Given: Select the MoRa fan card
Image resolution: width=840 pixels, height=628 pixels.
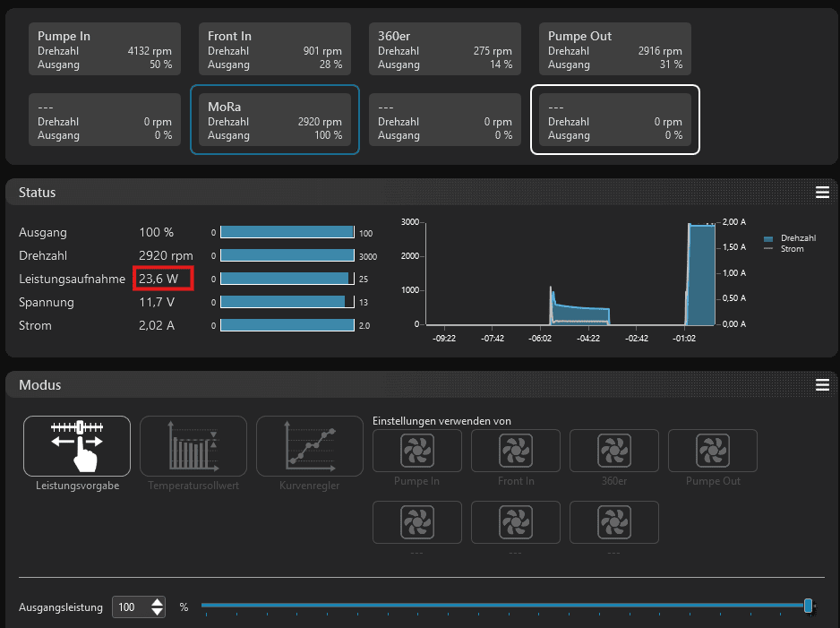Looking at the screenshot, I should coord(275,119).
